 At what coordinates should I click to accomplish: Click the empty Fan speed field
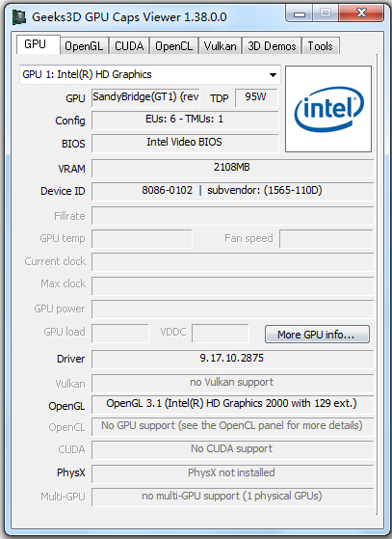click(x=327, y=239)
